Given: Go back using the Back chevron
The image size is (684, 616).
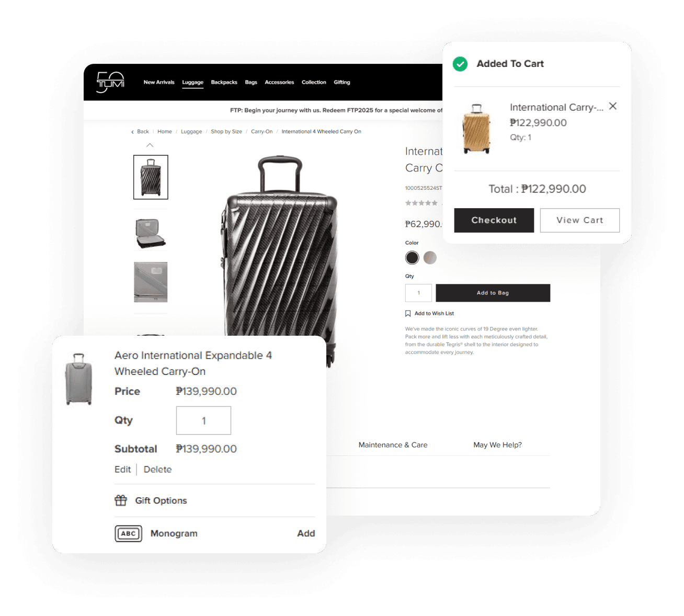Looking at the screenshot, I should 132,132.
